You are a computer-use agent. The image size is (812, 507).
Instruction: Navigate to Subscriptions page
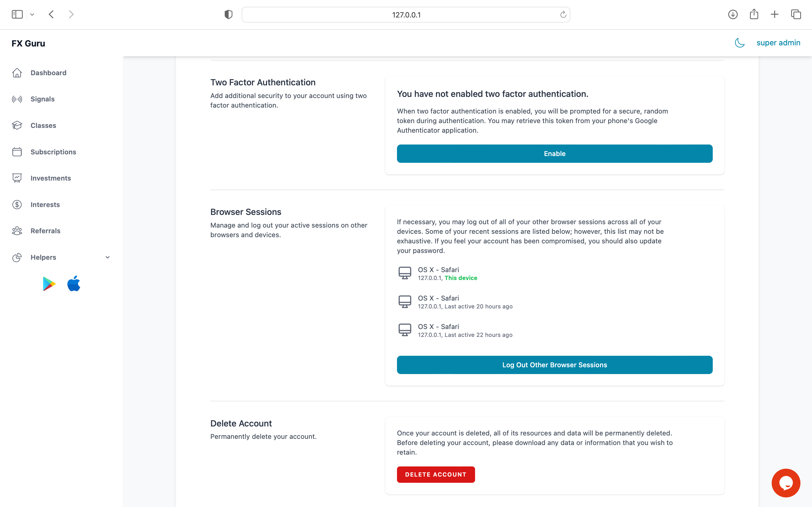[53, 152]
